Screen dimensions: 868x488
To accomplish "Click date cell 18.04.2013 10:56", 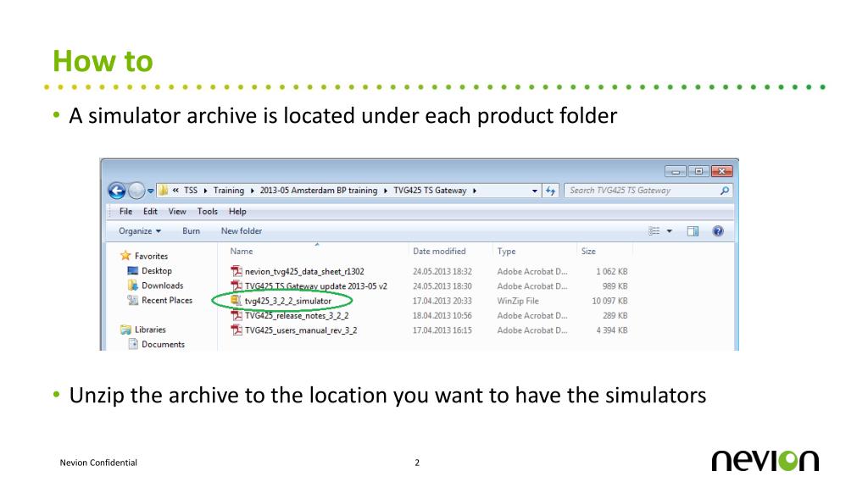I will pyautogui.click(x=442, y=315).
